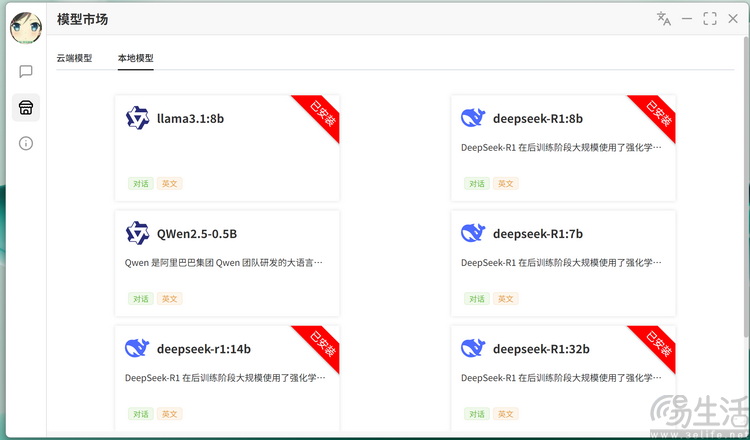The height and width of the screenshot is (440, 750).
Task: Click the QWen2.5-0.5B model logo
Action: pos(138,233)
